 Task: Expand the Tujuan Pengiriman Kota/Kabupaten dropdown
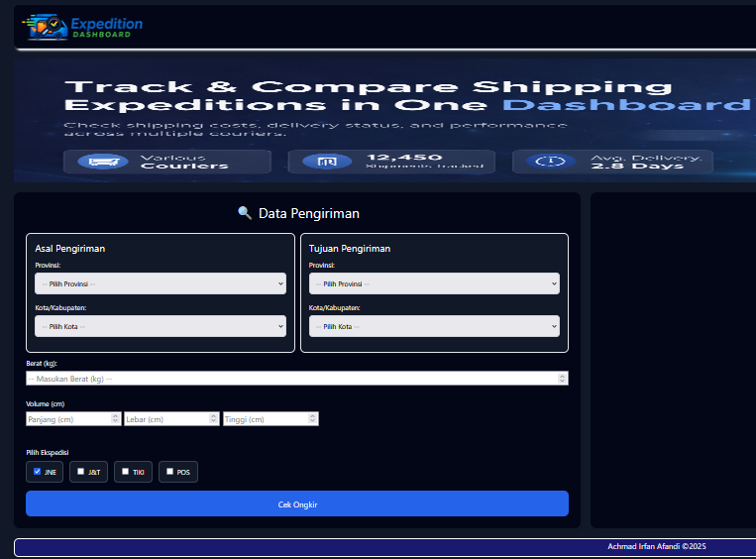pos(434,326)
